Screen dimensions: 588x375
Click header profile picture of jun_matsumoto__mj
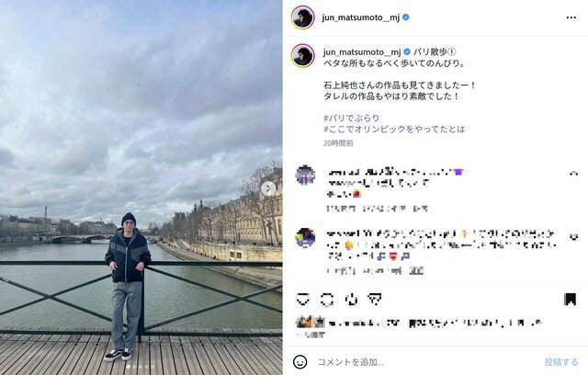(x=302, y=17)
